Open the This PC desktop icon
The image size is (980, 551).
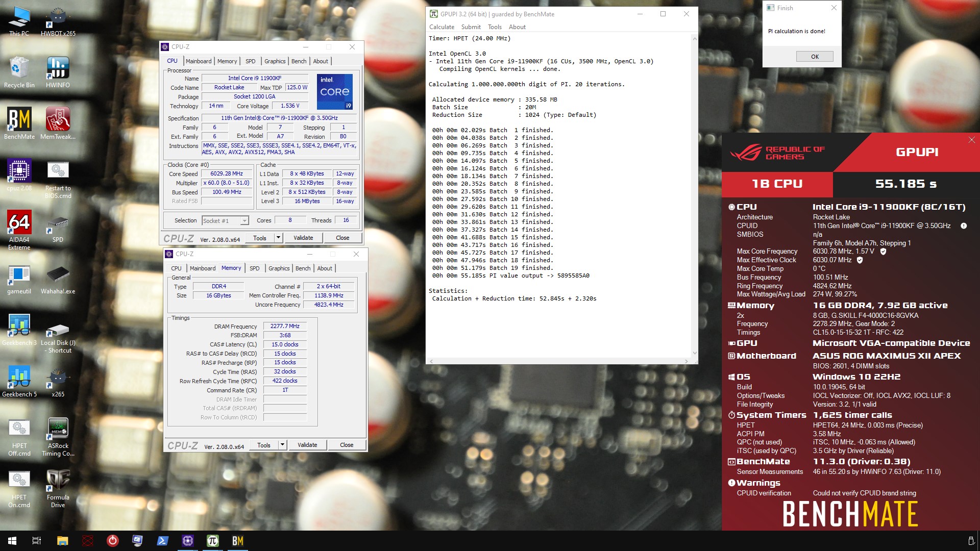[19, 21]
